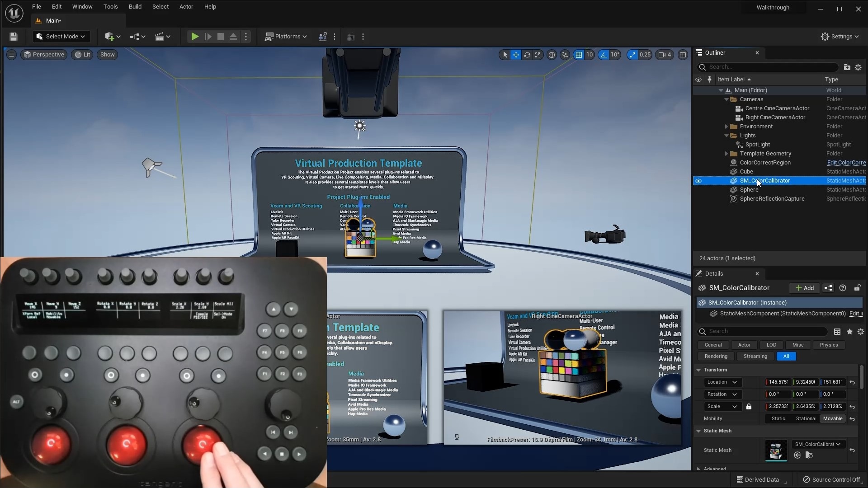
Task: Click the Outliner search field
Action: point(768,67)
